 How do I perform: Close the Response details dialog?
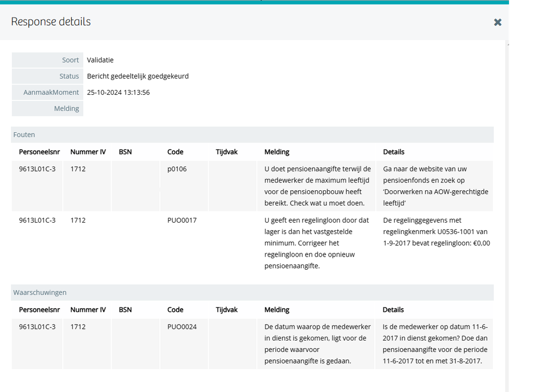pos(498,22)
